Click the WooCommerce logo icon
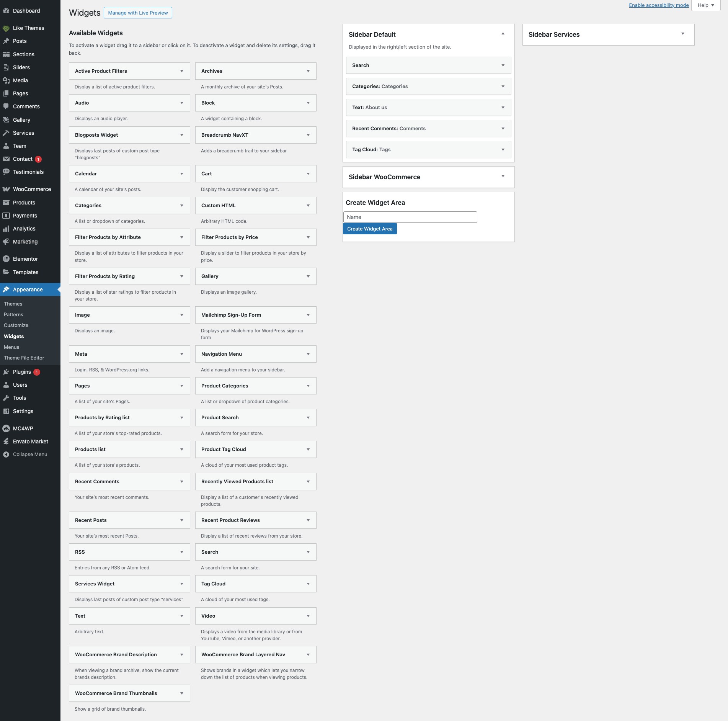The image size is (728, 721). [x=6, y=189]
